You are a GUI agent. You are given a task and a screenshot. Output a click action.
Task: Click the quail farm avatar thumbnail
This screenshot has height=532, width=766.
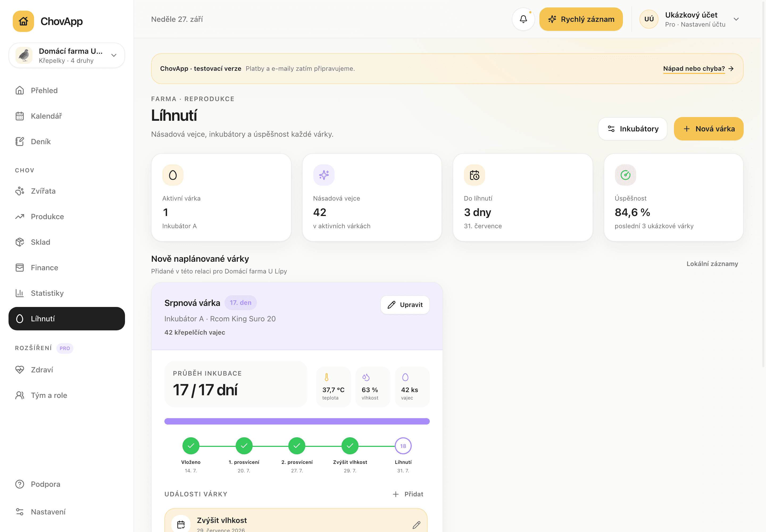click(x=24, y=55)
